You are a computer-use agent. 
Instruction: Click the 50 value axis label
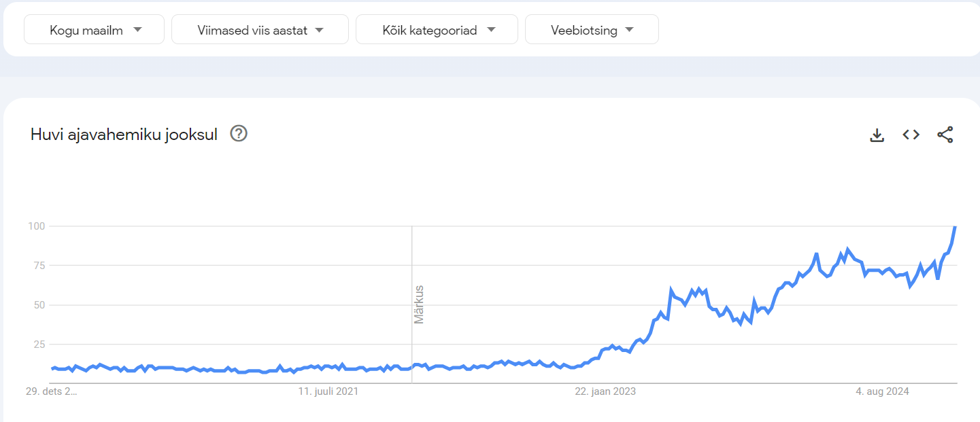pyautogui.click(x=38, y=304)
